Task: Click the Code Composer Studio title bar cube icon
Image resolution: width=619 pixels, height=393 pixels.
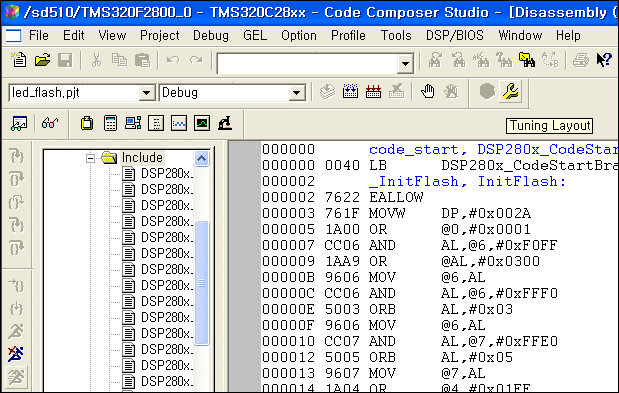Action: (12, 12)
